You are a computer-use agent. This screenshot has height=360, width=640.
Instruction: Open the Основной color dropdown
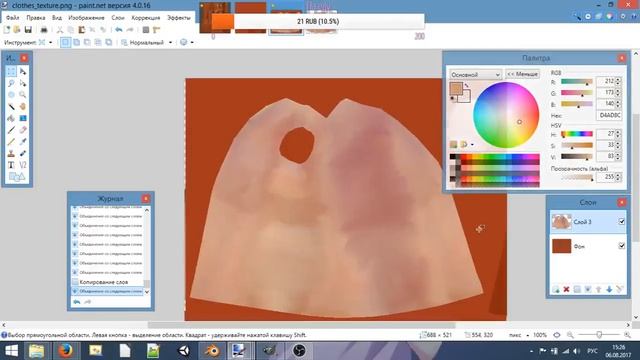(476, 75)
